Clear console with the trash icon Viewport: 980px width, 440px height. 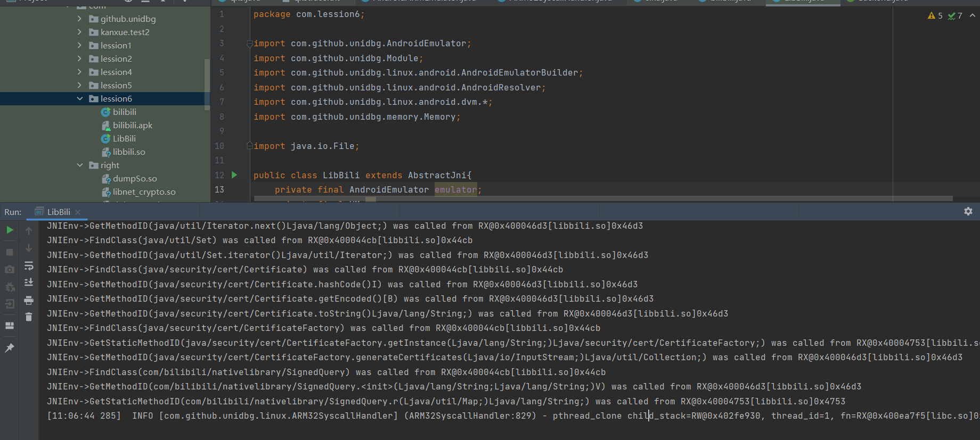tap(29, 317)
